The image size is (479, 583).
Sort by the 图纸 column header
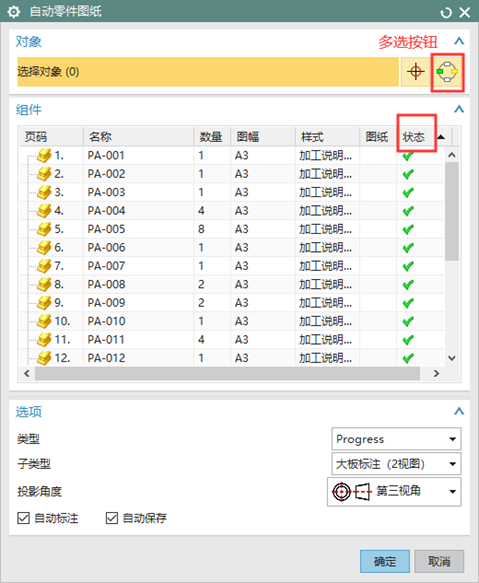click(x=378, y=136)
